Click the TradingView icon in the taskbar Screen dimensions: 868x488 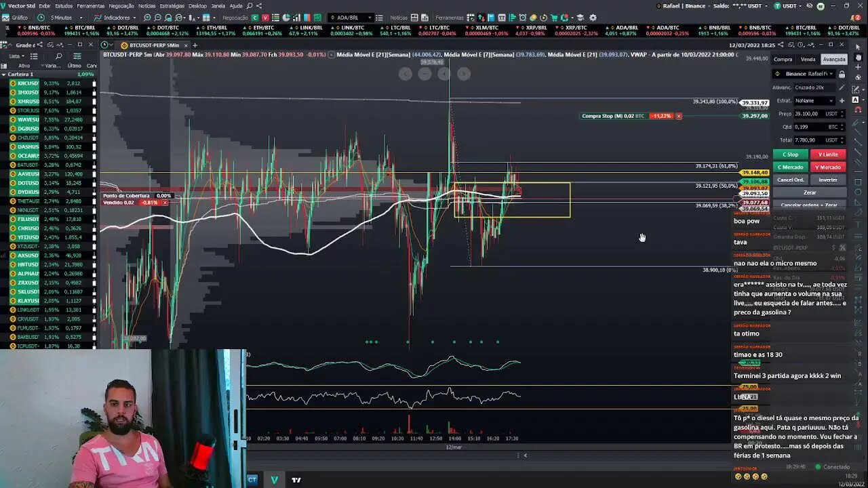click(x=296, y=480)
